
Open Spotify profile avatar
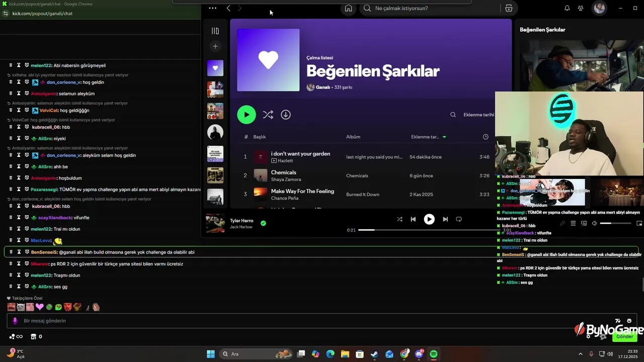599,8
